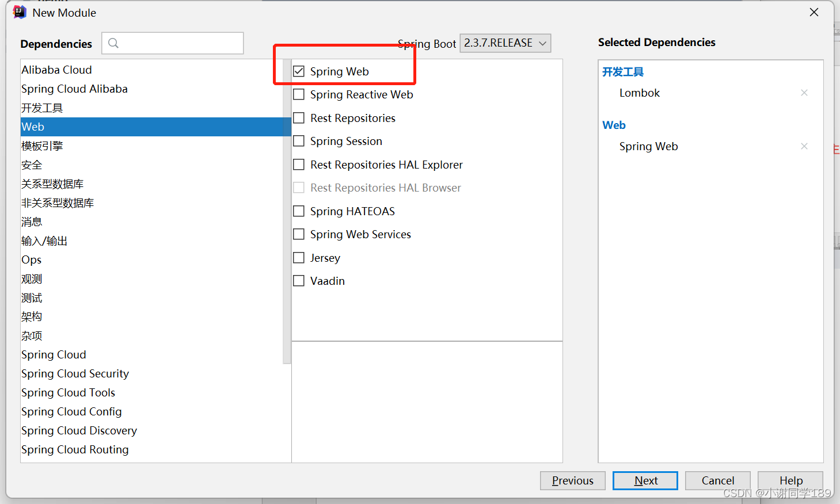This screenshot has height=504, width=840.
Task: Open the Spring Boot version dropdown
Action: click(505, 43)
